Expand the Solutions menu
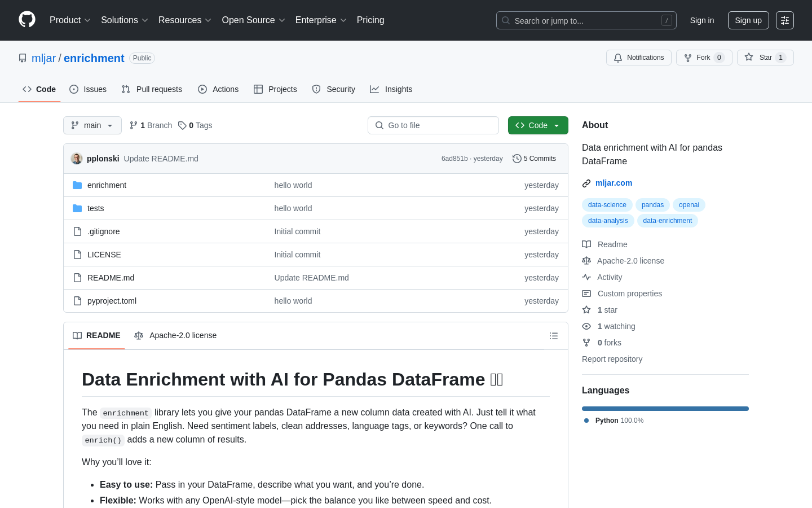This screenshot has height=508, width=812. 125,20
